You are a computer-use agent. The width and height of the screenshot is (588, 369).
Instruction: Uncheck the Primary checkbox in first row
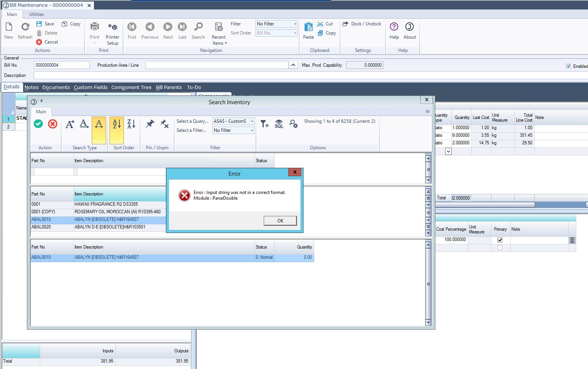click(x=500, y=240)
